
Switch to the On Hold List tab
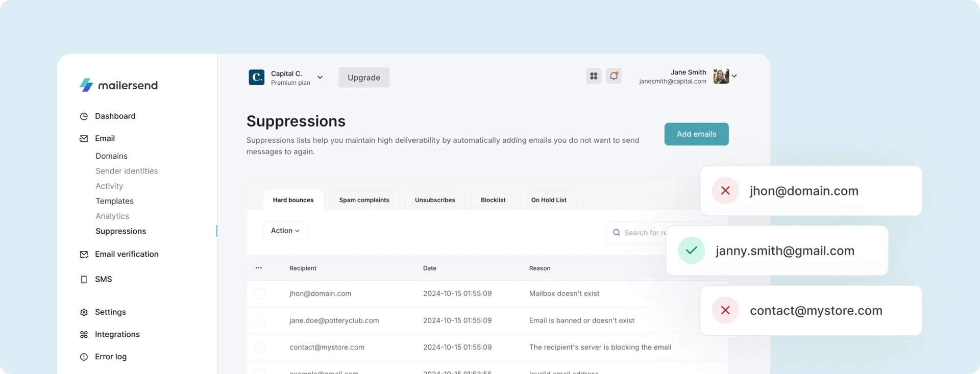coord(549,200)
